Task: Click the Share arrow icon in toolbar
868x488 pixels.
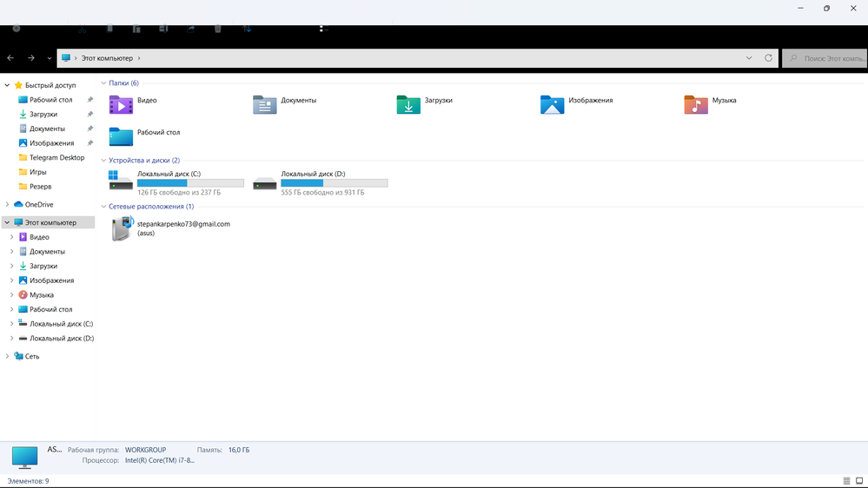Action: [190, 29]
